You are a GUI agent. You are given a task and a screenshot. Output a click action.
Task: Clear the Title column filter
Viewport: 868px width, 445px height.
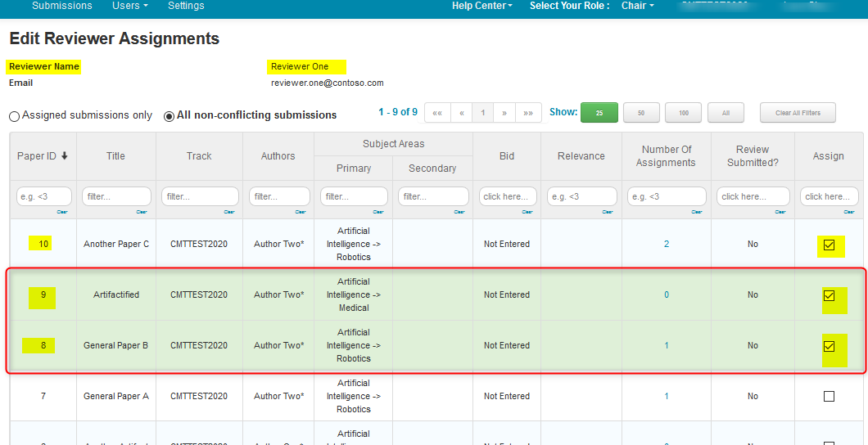141,212
